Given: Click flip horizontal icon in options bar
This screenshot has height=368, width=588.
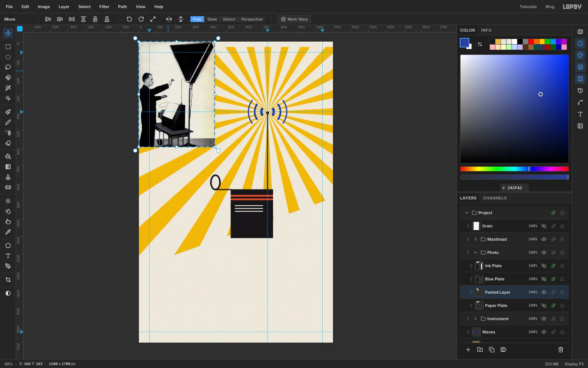Looking at the screenshot, I should pyautogui.click(x=169, y=19).
